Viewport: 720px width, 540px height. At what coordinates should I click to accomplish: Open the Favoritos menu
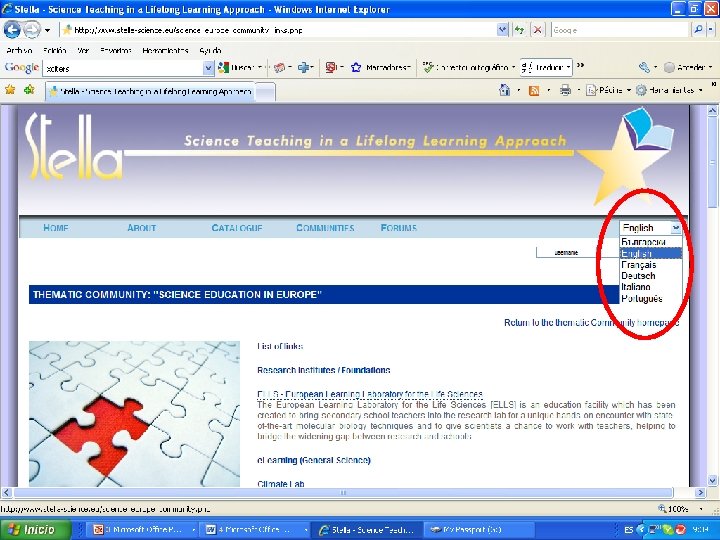click(116, 51)
